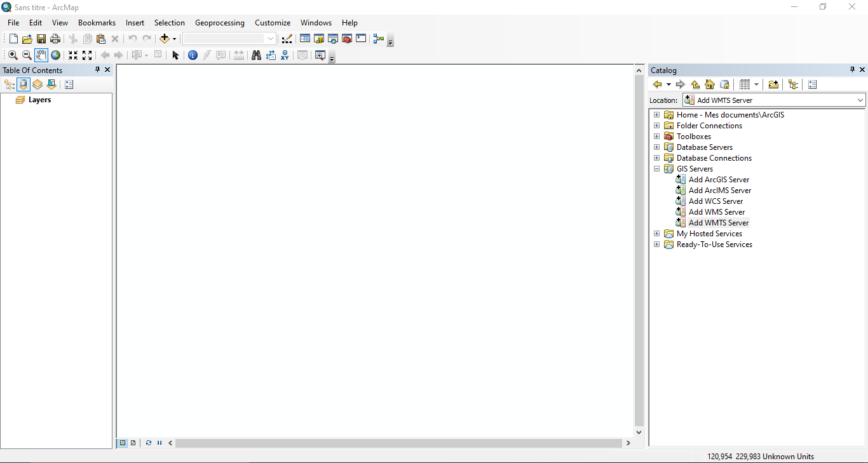Viewport: 868px width, 463px height.
Task: Open the map scale combo box
Action: pos(229,39)
